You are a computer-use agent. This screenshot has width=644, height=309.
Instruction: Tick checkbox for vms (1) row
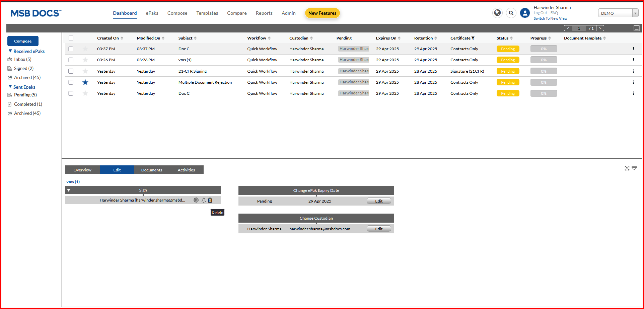[71, 60]
